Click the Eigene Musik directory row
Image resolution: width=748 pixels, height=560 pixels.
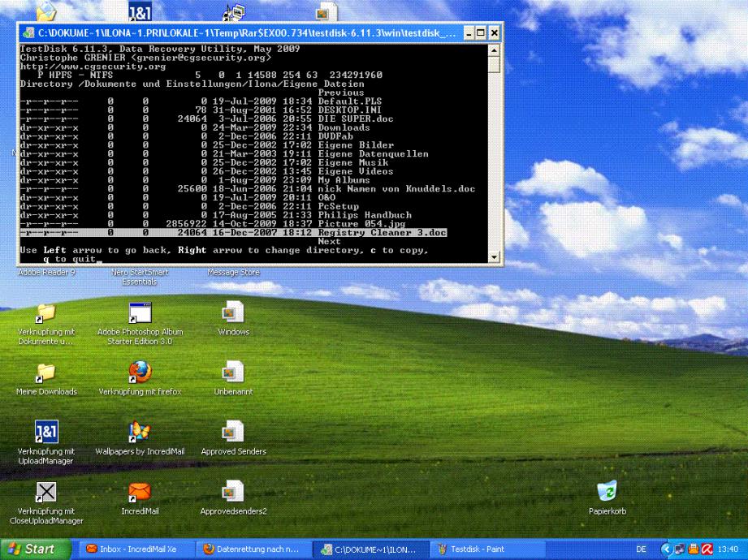coord(204,162)
